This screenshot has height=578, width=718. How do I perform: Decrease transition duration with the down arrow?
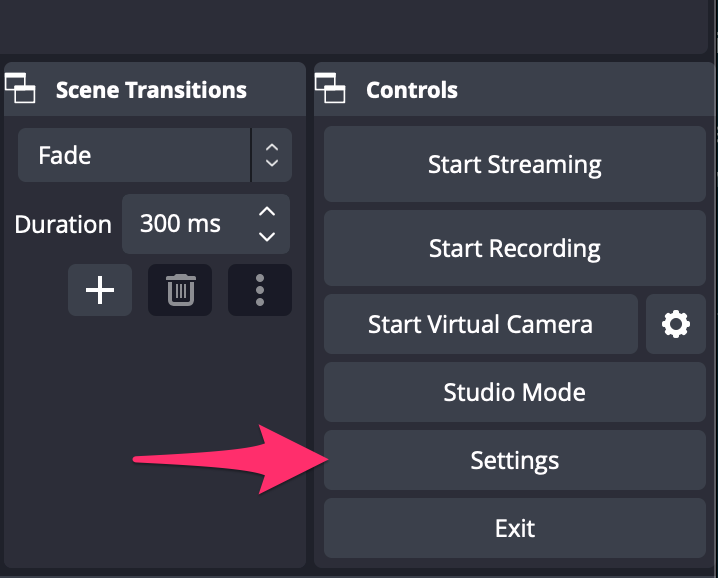[x=267, y=236]
